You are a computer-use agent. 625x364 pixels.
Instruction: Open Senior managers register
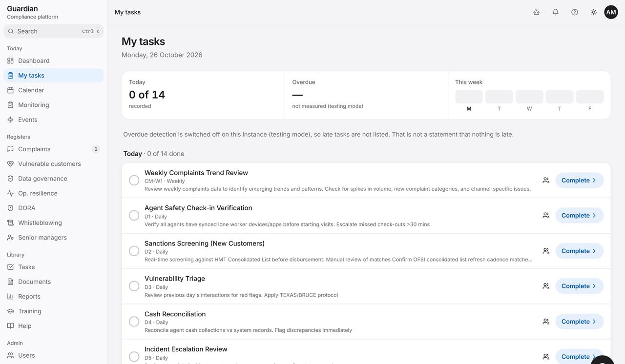click(54, 238)
